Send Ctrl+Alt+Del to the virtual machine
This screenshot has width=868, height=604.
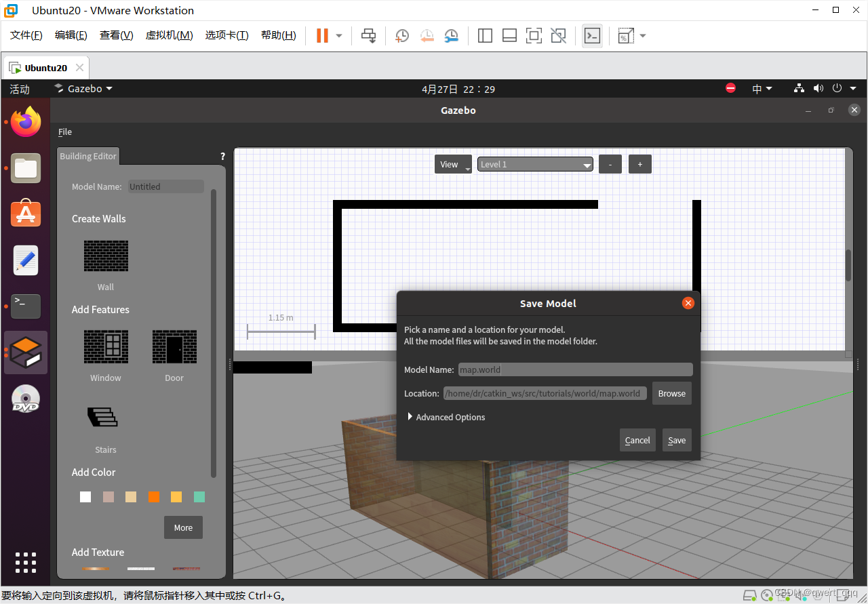[x=368, y=36]
